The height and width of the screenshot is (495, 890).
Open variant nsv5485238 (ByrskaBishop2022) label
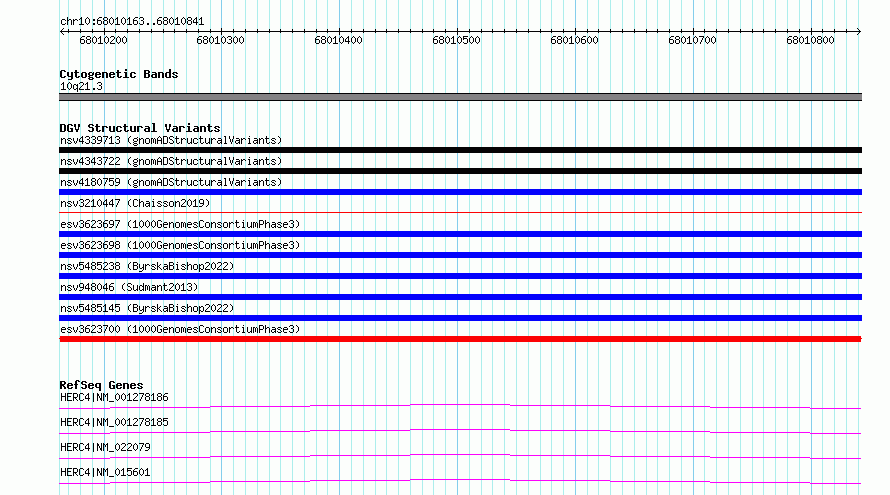click(147, 266)
